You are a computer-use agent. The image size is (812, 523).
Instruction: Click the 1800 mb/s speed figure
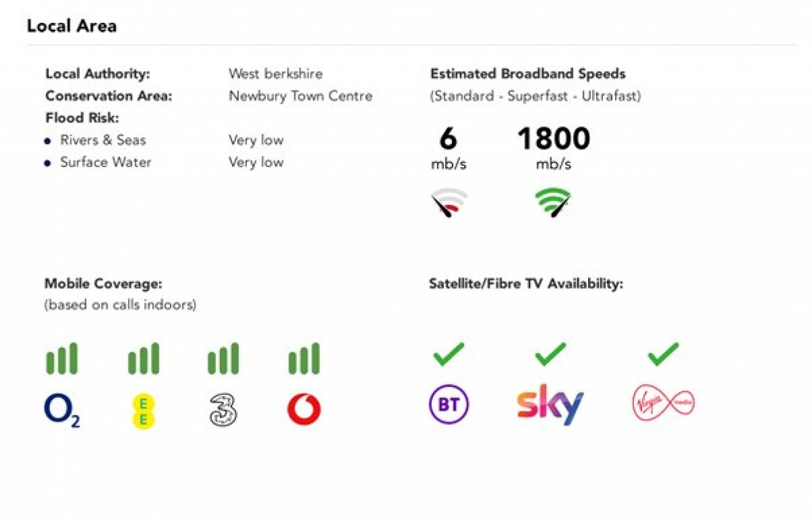553,139
